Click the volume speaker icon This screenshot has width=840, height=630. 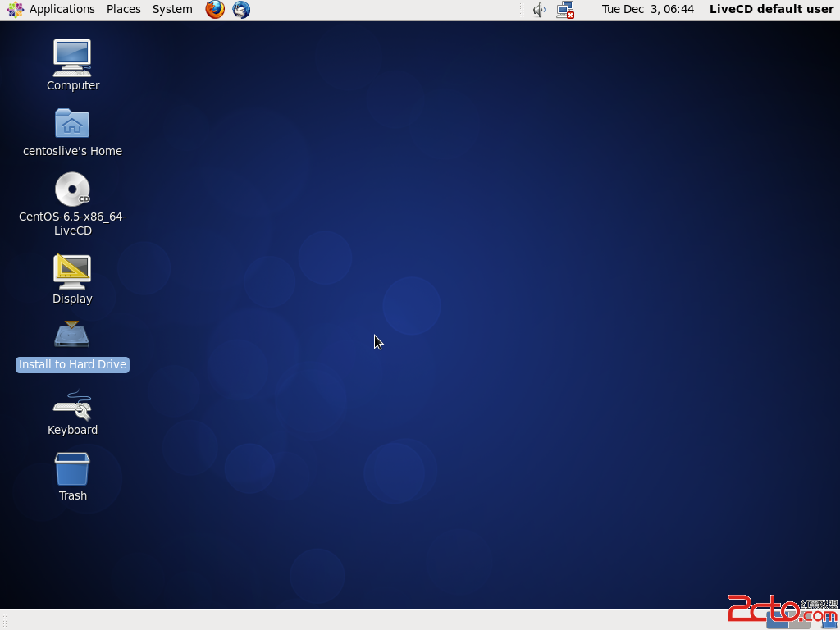point(539,10)
